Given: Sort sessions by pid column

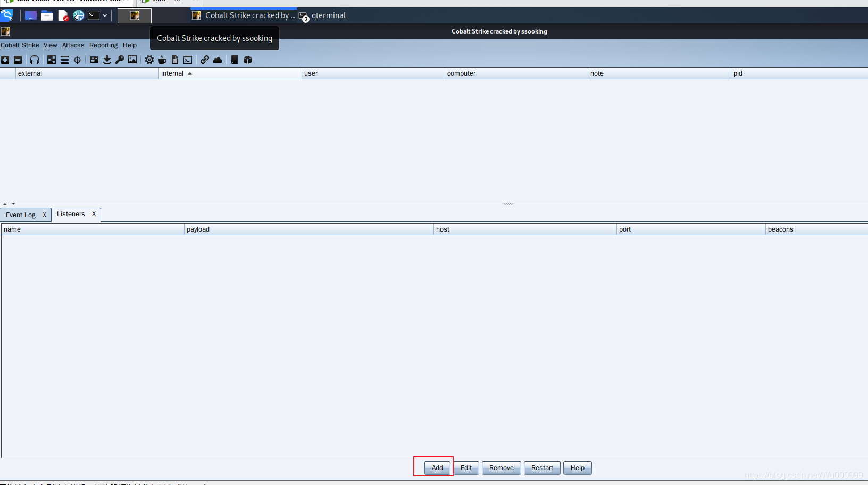Looking at the screenshot, I should pyautogui.click(x=799, y=73).
